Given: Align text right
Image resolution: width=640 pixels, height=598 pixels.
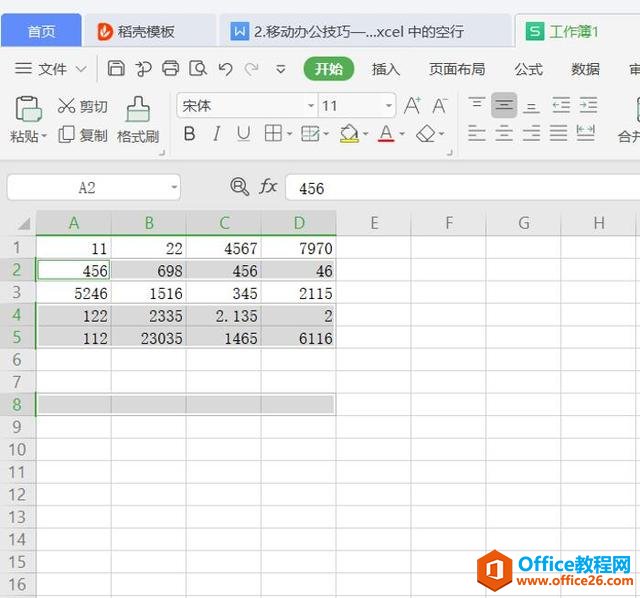Looking at the screenshot, I should 531,133.
